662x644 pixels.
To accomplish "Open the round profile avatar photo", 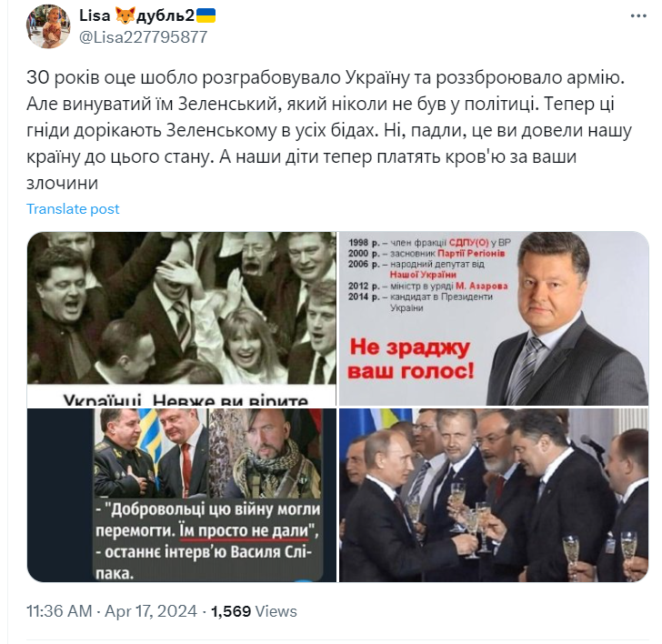I will tap(48, 26).
